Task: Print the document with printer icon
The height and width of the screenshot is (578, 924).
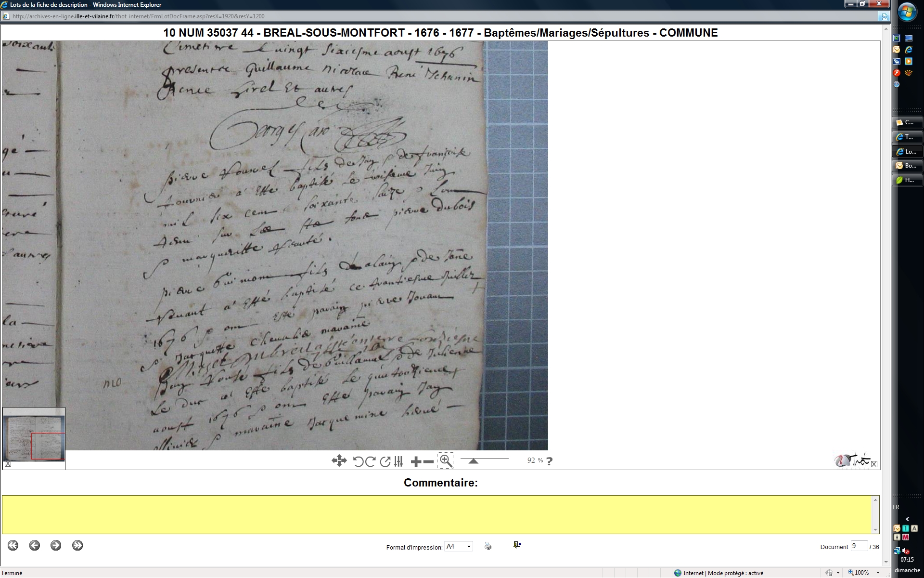Action: [x=488, y=546]
